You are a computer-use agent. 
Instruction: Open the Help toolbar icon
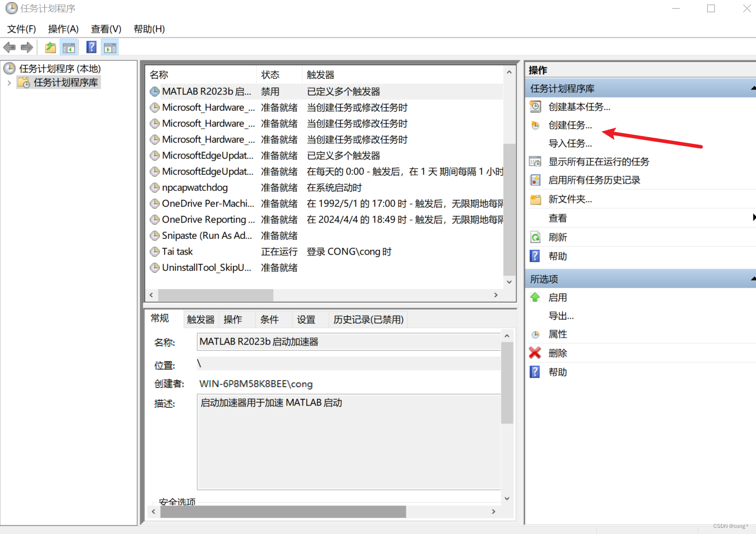(92, 47)
